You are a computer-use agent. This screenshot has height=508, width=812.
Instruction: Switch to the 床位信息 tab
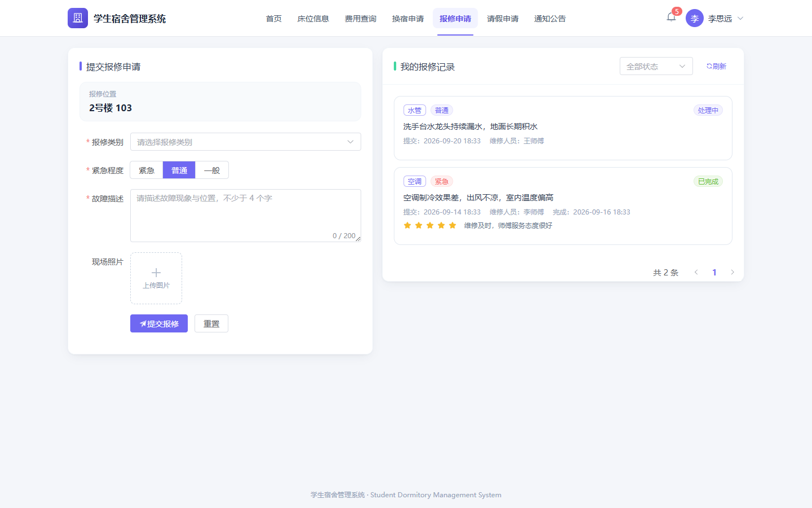313,19
